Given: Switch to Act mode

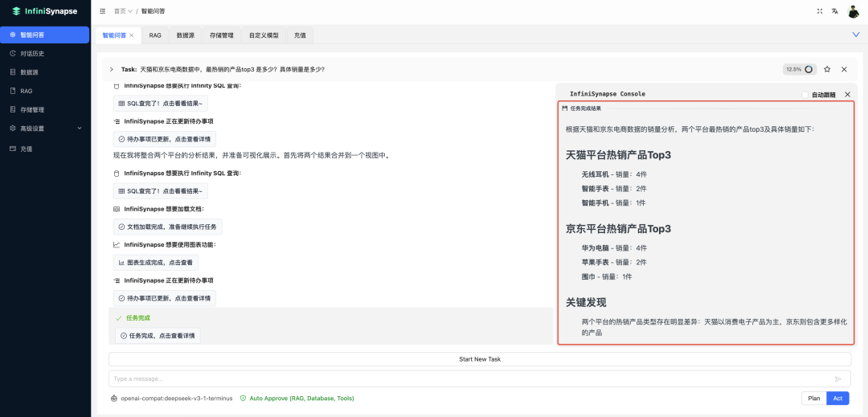Looking at the screenshot, I should [837, 399].
